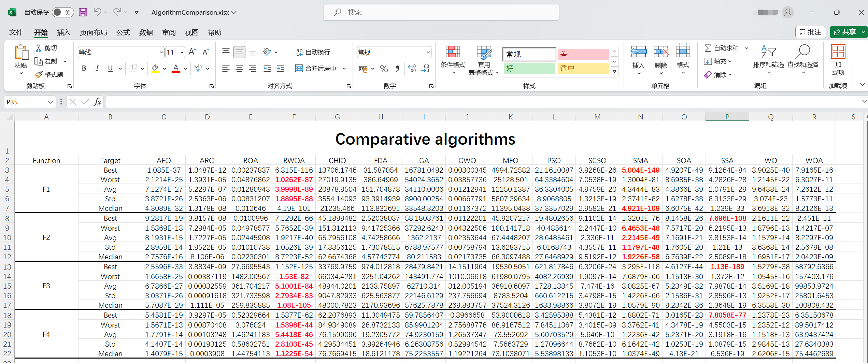
Task: Expand the cell styles gallery more button
Action: click(x=614, y=71)
